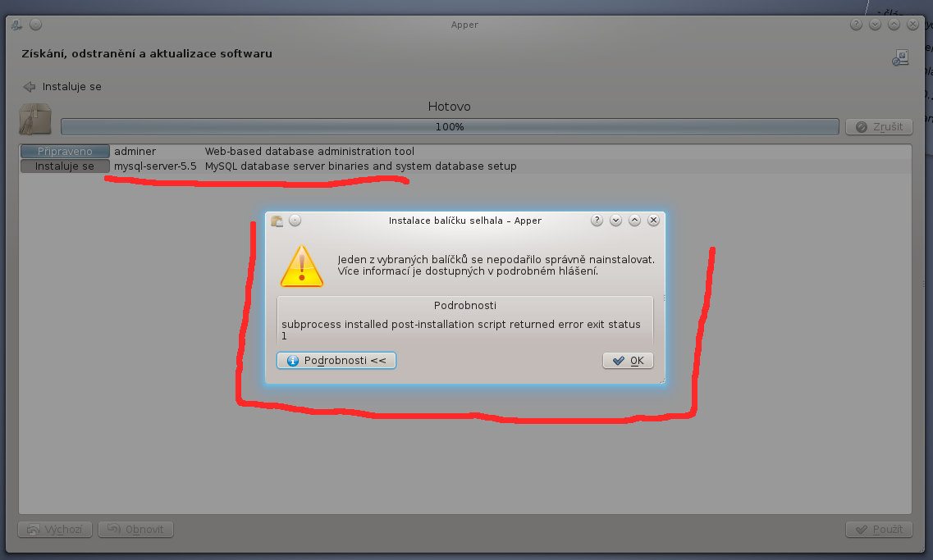This screenshot has width=933, height=560.
Task: Shade the dialog using the down chevron button
Action: click(x=616, y=221)
